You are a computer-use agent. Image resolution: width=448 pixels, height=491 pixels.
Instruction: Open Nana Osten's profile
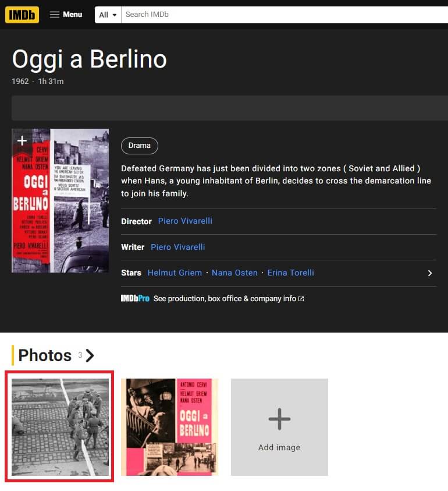click(234, 273)
